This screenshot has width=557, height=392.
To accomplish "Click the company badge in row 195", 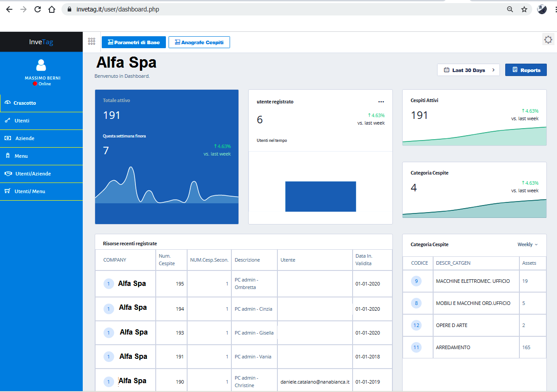I will [x=108, y=284].
